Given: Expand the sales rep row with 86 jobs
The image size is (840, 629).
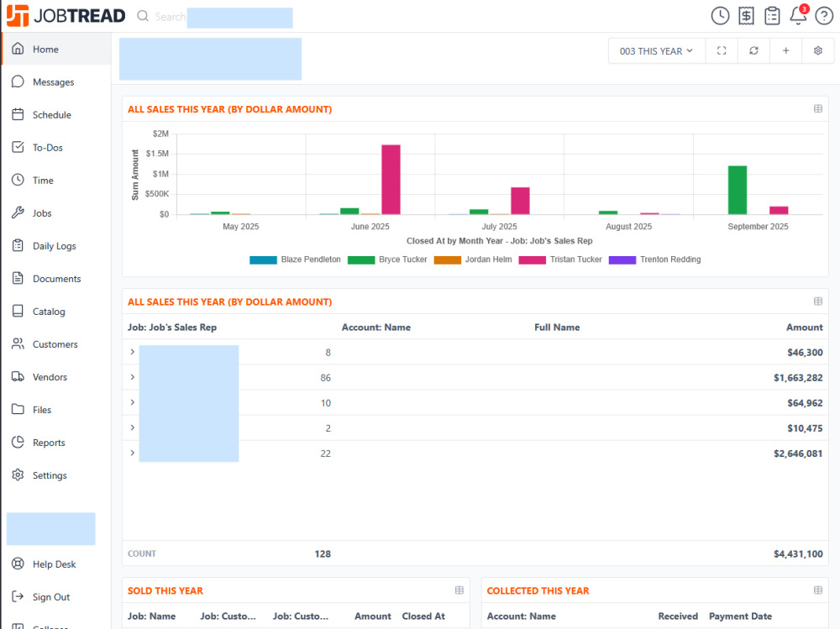Looking at the screenshot, I should pos(133,377).
